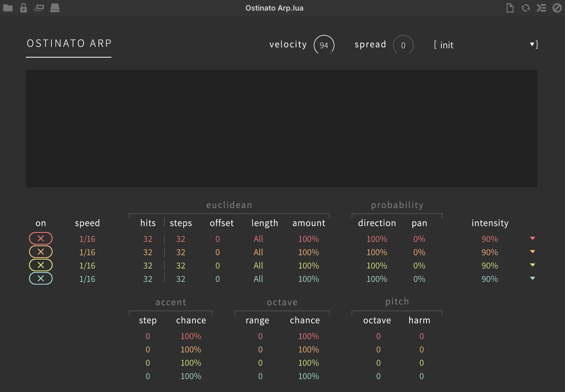Click the list-with-X icon in the top bar
The width and height of the screenshot is (565, 392).
tap(541, 8)
